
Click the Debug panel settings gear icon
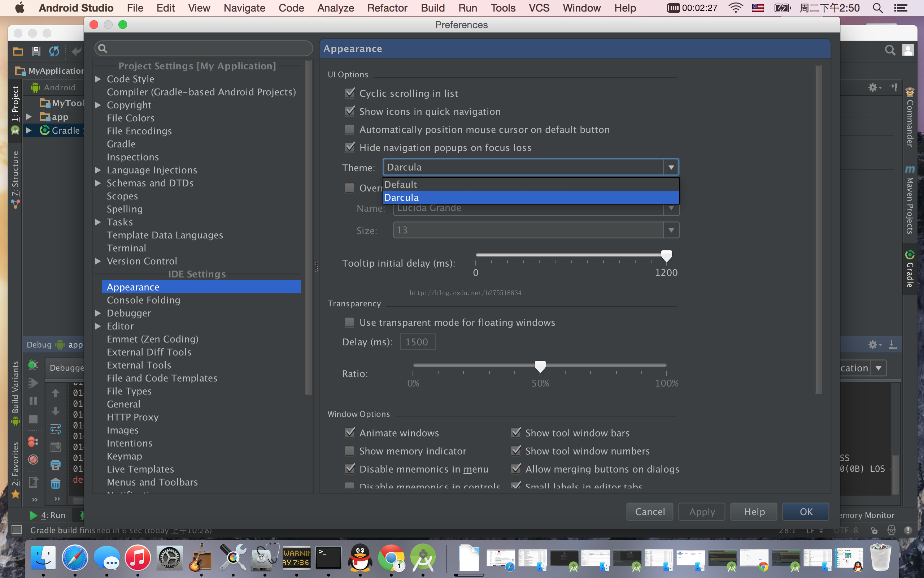click(874, 344)
